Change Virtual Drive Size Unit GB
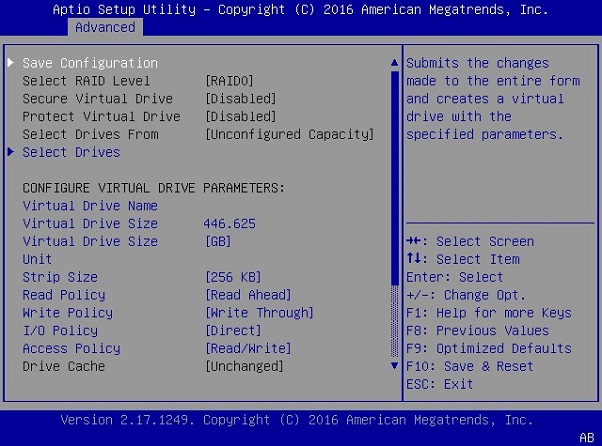Screen dimensions: 602x446 pos(217,242)
